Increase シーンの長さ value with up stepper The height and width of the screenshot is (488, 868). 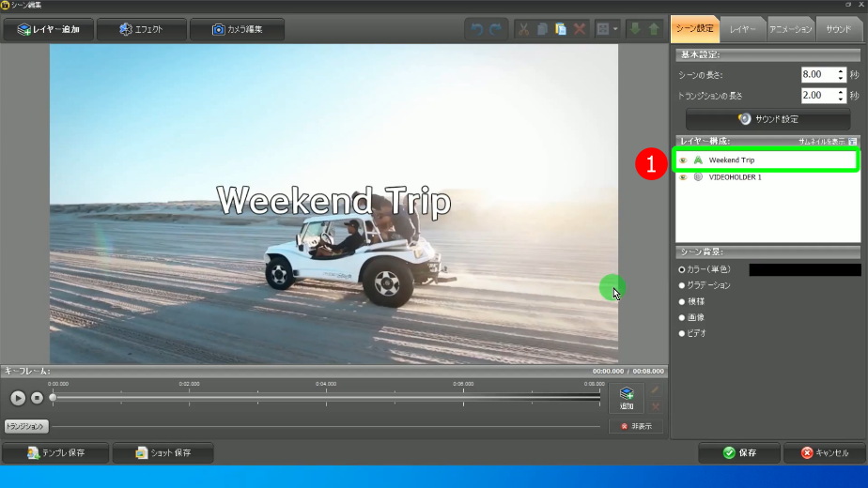[841, 70]
